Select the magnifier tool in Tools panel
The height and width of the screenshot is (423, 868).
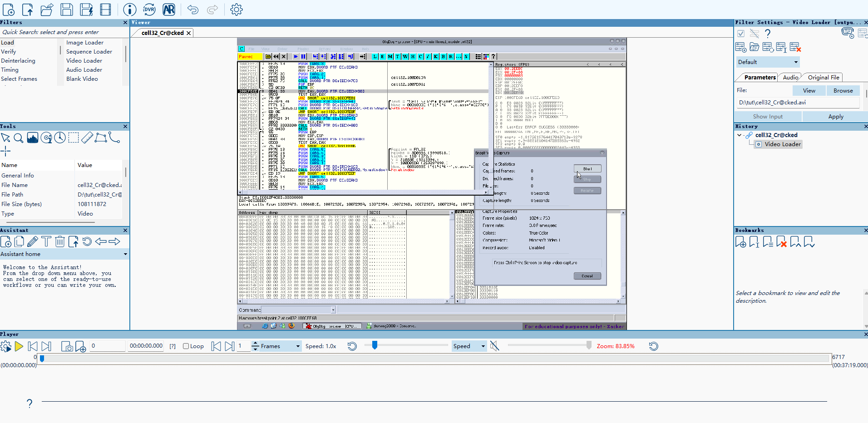click(19, 138)
